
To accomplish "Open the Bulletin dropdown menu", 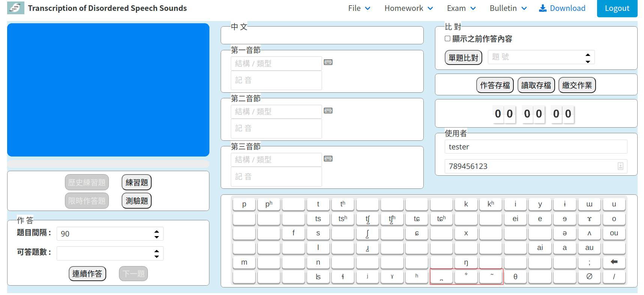I will (x=508, y=8).
